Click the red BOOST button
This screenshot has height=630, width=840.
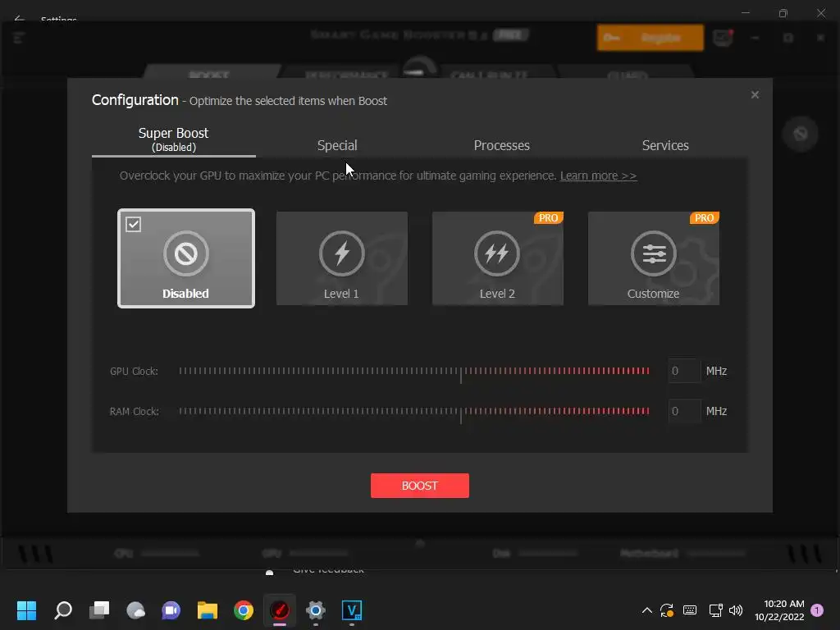coord(419,486)
